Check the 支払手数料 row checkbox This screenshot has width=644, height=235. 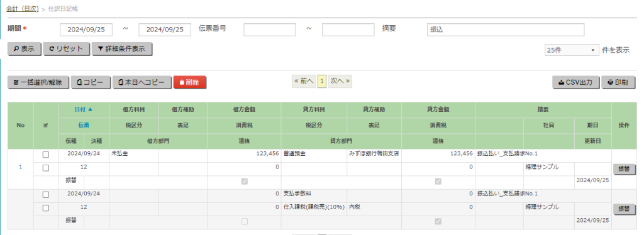[x=45, y=194]
